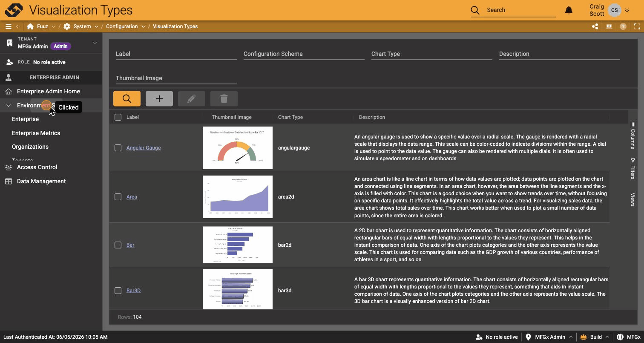
Task: Open Enterprise in the sidebar
Action: coord(26,119)
